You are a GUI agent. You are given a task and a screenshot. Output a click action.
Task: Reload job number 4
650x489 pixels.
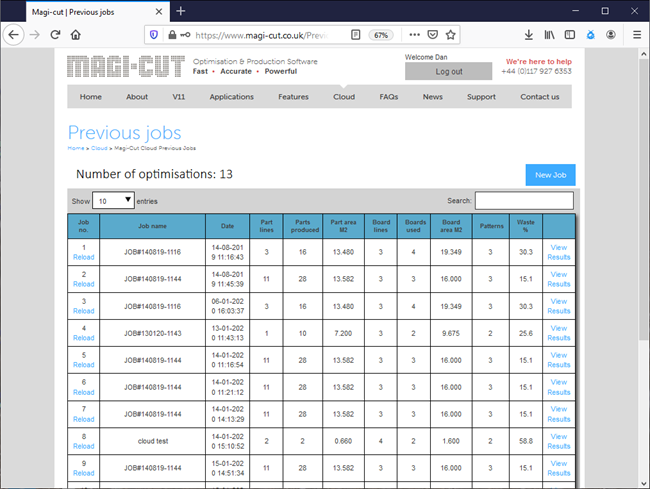84,339
